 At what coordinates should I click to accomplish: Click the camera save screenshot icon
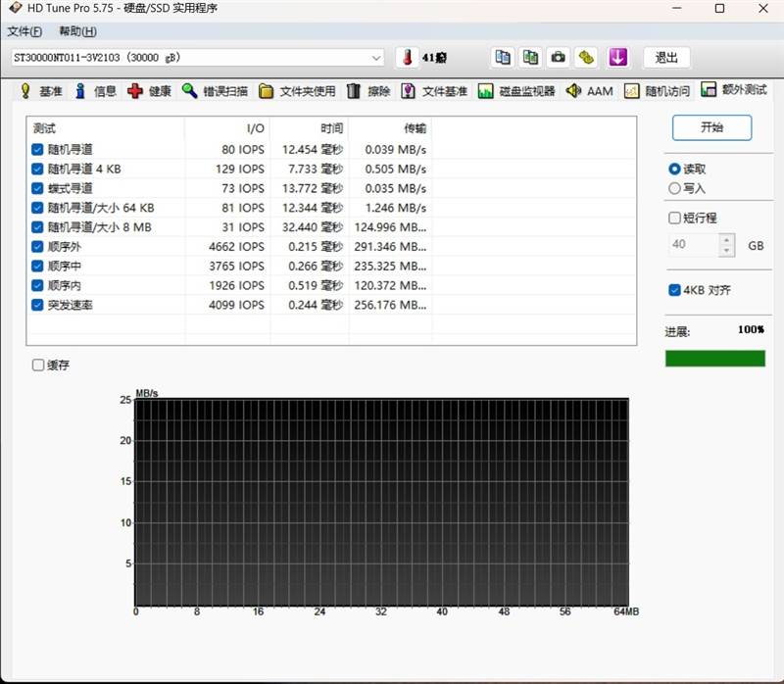click(x=559, y=58)
